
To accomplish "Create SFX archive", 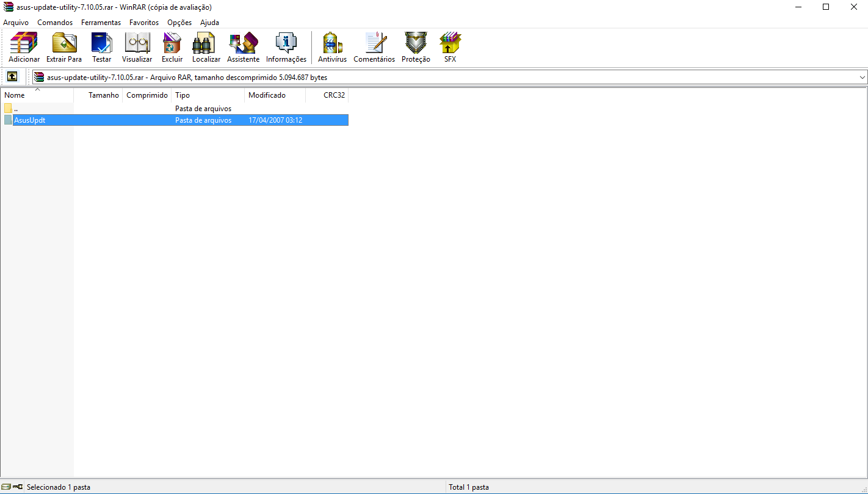I will [x=450, y=48].
